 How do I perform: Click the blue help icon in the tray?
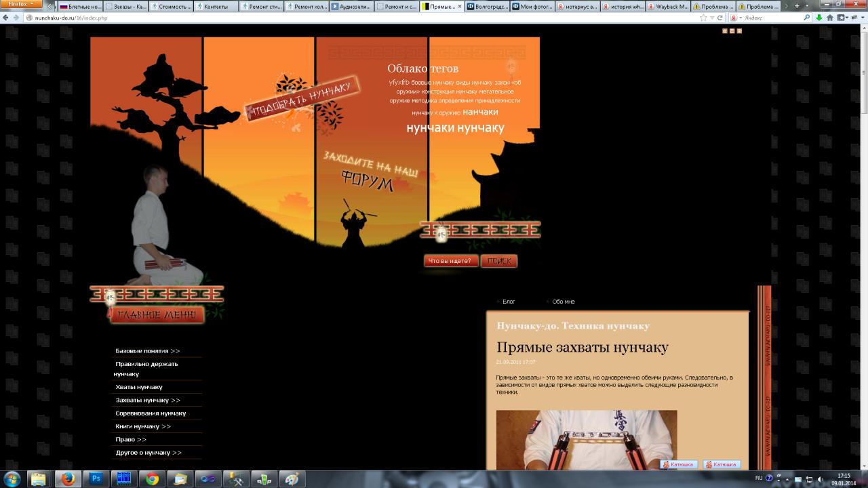(769, 478)
